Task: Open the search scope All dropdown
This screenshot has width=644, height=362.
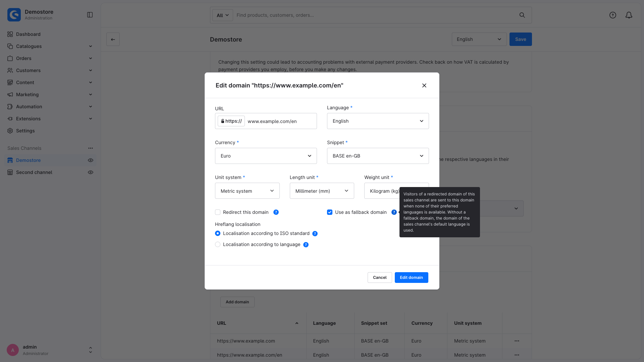Action: click(x=223, y=15)
